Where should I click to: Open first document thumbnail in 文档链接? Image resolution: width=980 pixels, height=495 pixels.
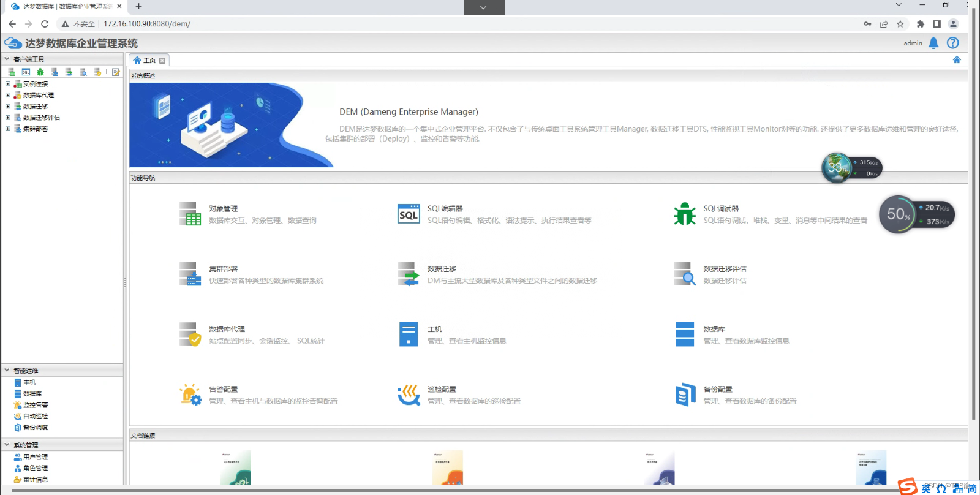pos(235,467)
